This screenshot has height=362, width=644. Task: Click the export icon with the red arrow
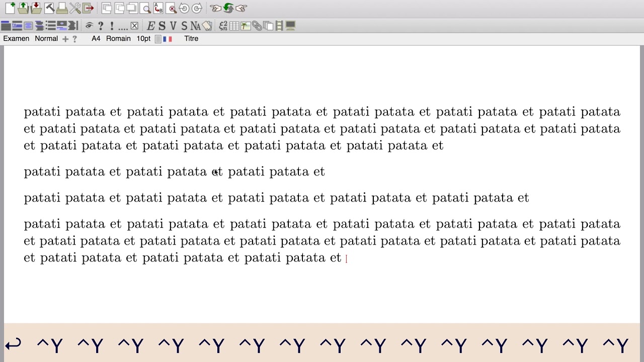click(88, 8)
